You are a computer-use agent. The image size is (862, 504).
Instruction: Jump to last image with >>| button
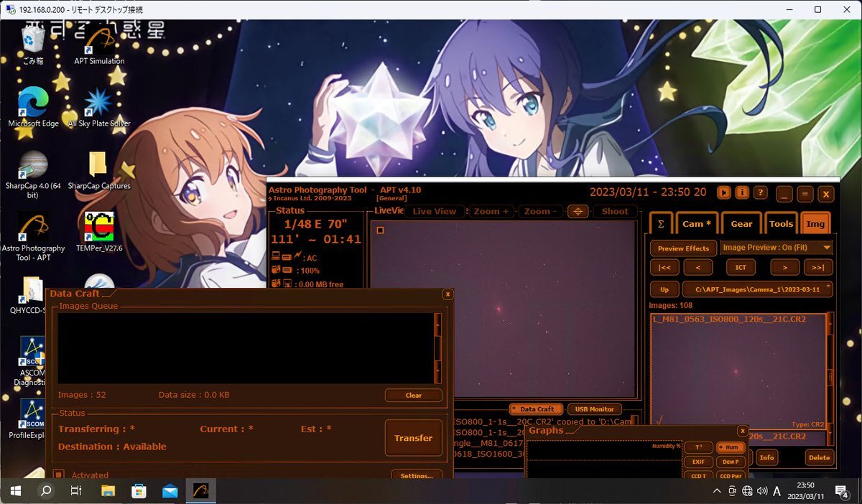818,267
